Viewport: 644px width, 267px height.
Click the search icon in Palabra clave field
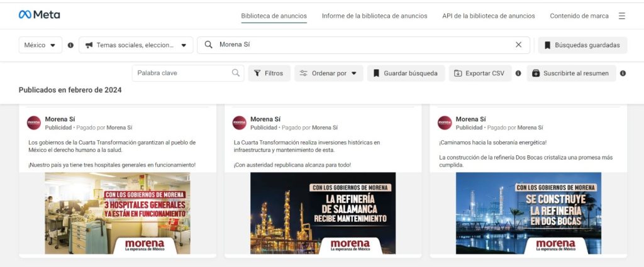coord(236,73)
